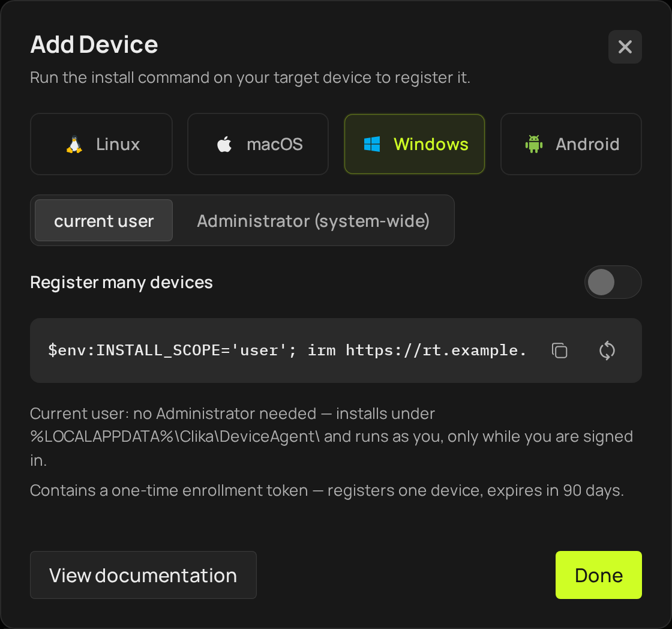Select the macOS platform
The height and width of the screenshot is (629, 672).
click(258, 144)
